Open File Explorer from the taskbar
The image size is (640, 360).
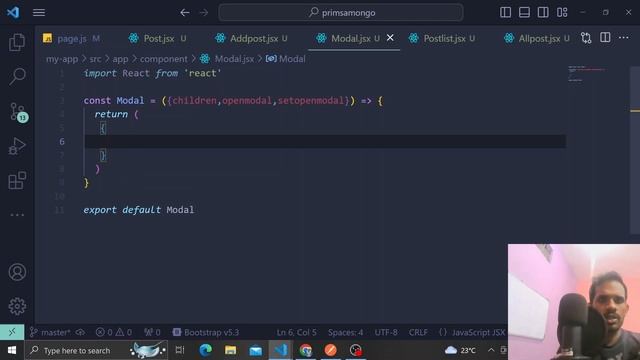pyautogui.click(x=231, y=350)
